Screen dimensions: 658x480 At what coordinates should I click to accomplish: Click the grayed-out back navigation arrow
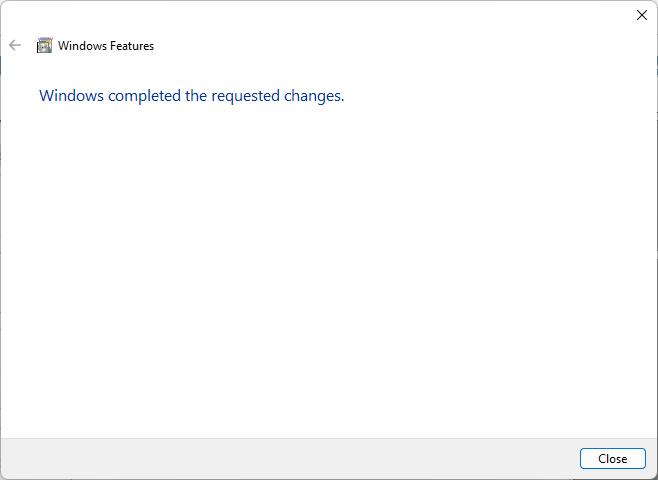[x=15, y=45]
